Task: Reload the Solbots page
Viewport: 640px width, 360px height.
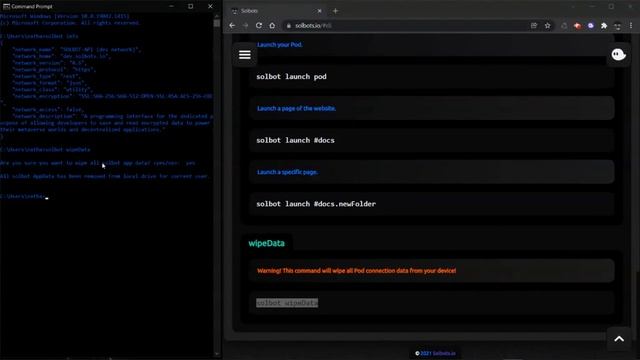Action: pyautogui.click(x=259, y=25)
